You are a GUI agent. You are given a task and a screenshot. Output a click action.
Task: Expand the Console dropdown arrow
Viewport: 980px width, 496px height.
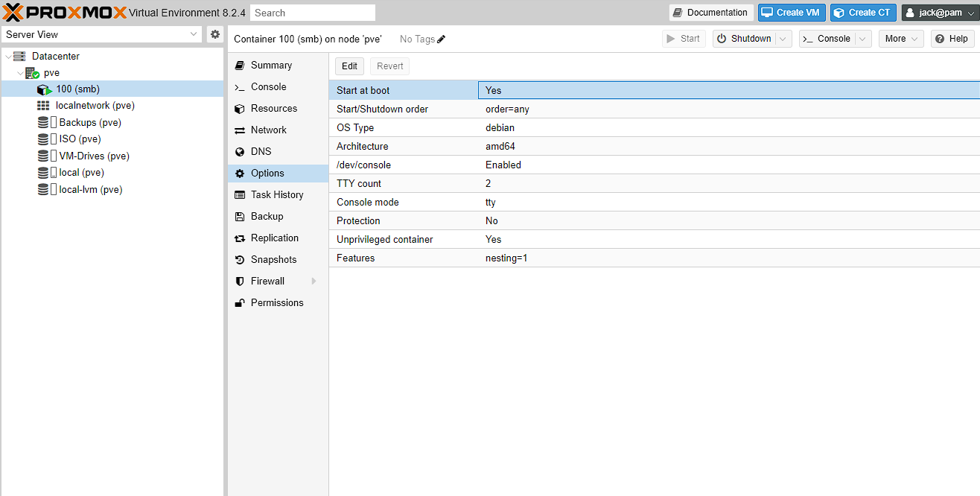[862, 39]
